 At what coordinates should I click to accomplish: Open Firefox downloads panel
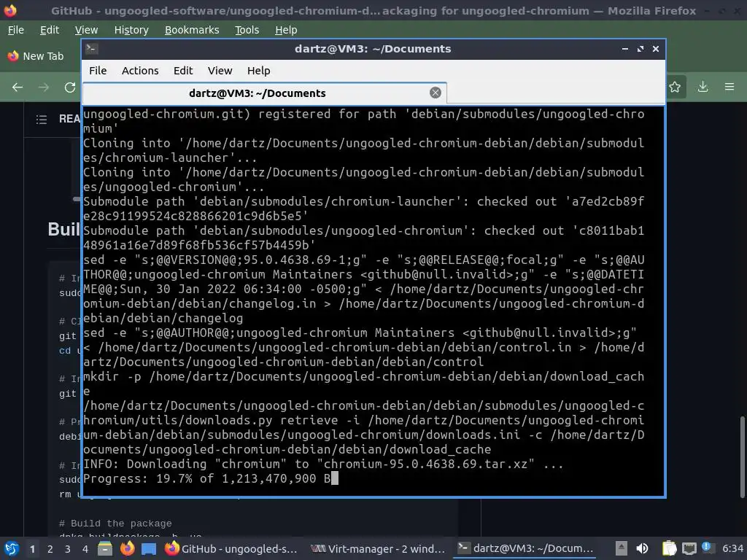click(x=703, y=87)
